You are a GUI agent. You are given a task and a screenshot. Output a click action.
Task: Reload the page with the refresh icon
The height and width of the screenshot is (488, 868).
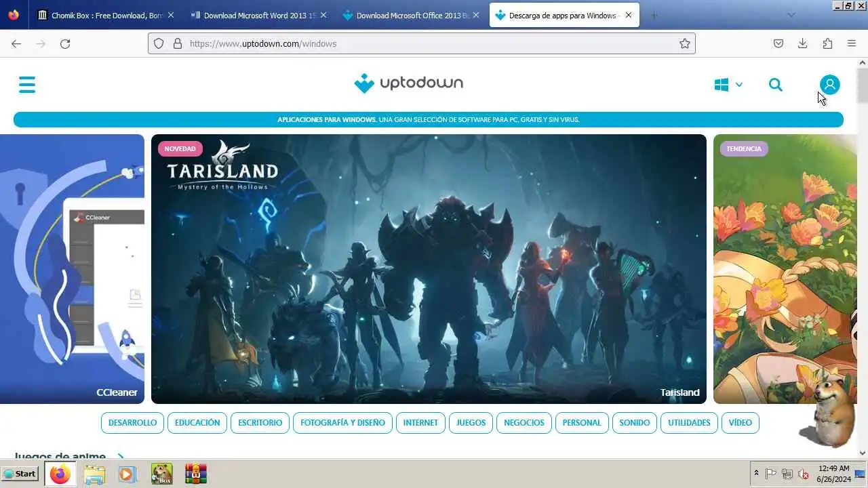[65, 43]
